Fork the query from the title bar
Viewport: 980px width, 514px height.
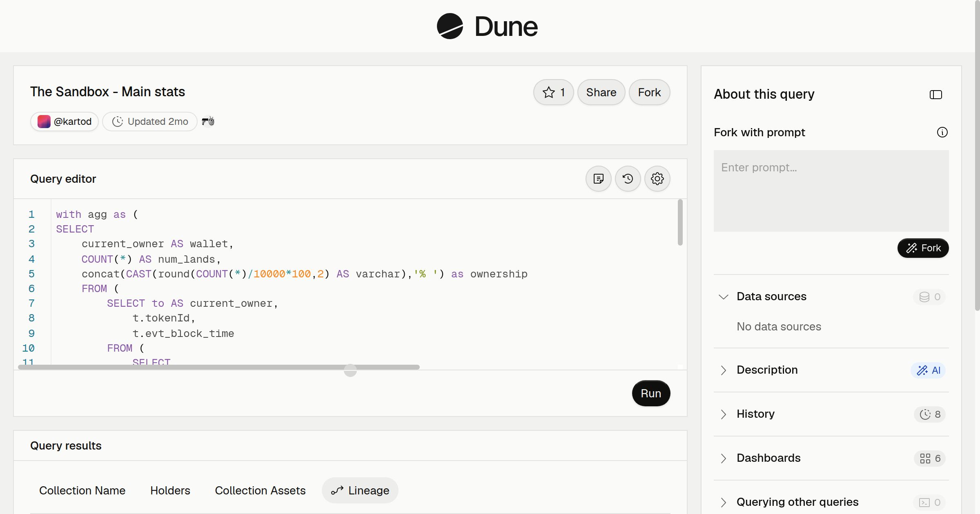(x=649, y=92)
